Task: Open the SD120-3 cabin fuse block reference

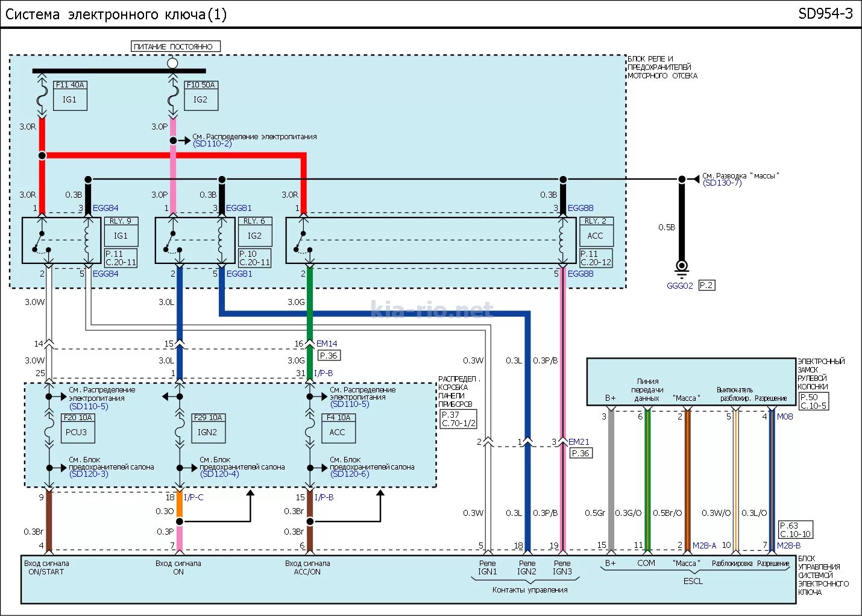Action: [89, 474]
